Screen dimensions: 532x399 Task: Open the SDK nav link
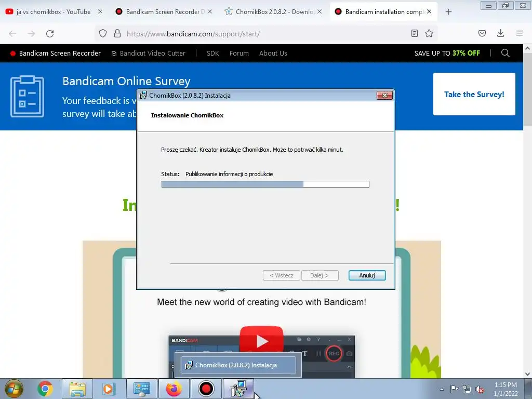coord(212,54)
